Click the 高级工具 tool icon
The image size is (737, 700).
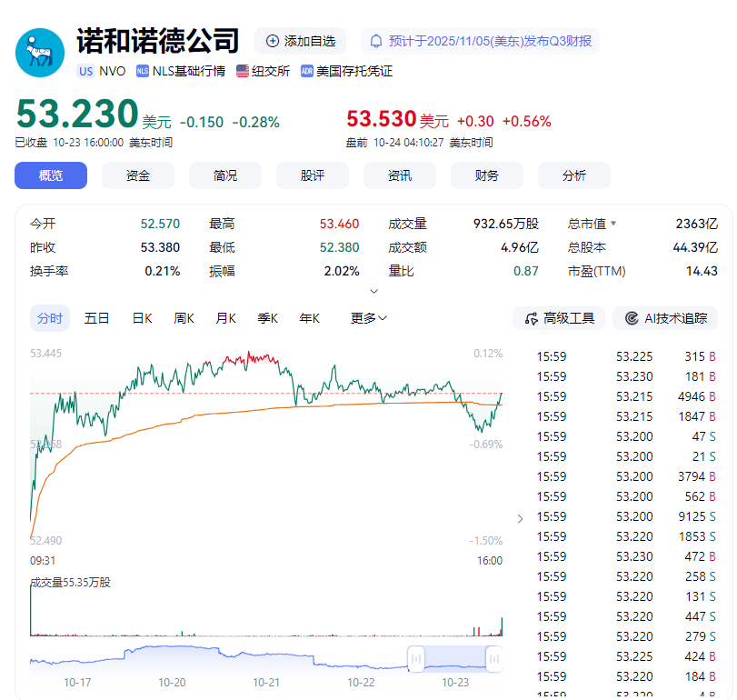tap(531, 319)
